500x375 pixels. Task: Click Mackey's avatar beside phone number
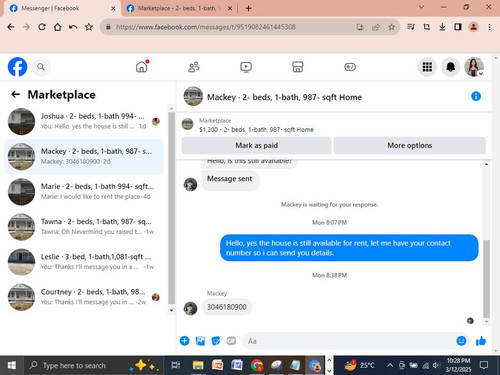click(x=190, y=309)
